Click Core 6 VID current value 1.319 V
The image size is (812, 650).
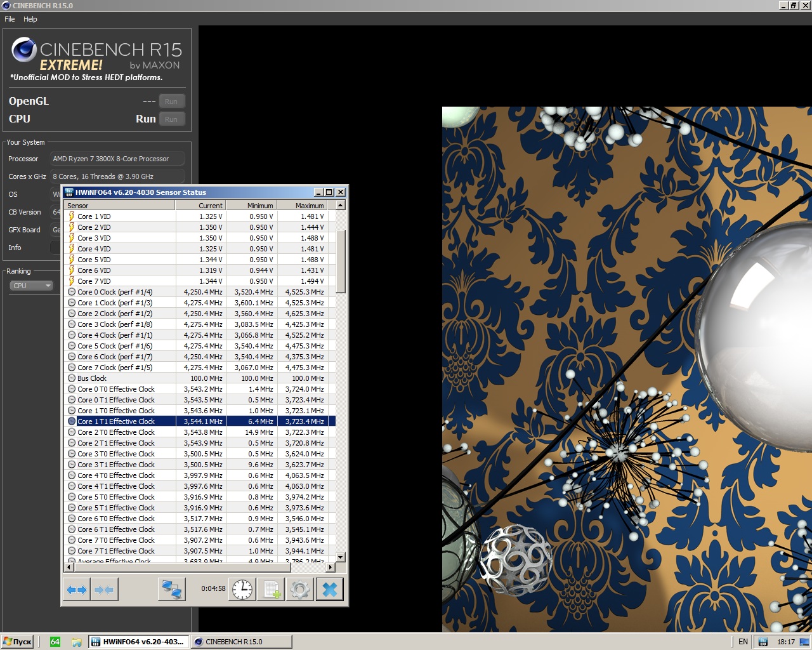211,270
